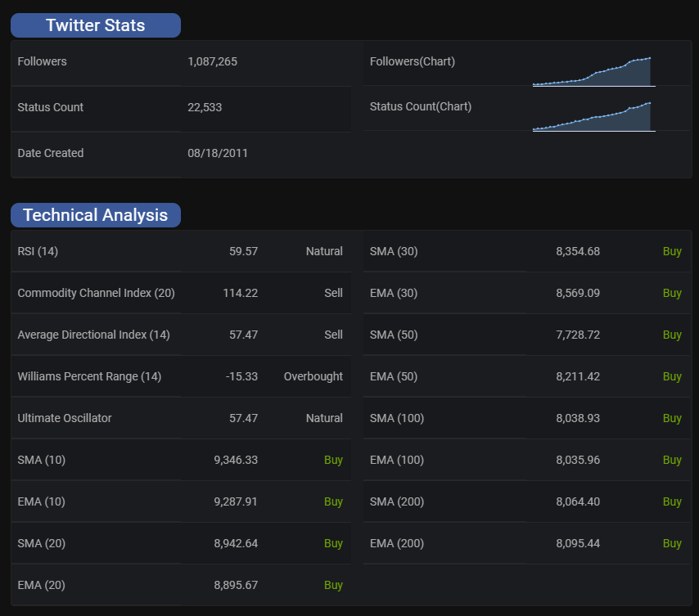Click the "Commodity Channel Index (20)" label
The image size is (699, 616).
click(x=97, y=293)
